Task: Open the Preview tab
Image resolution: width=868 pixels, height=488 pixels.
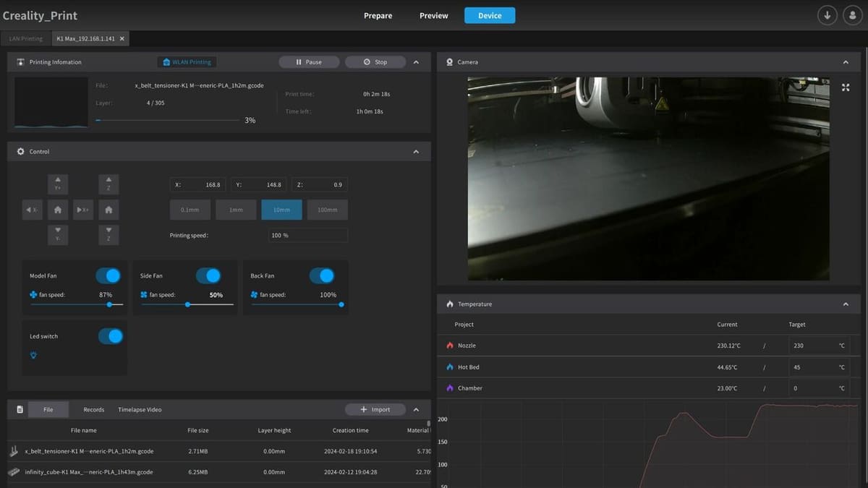Action: tap(434, 15)
